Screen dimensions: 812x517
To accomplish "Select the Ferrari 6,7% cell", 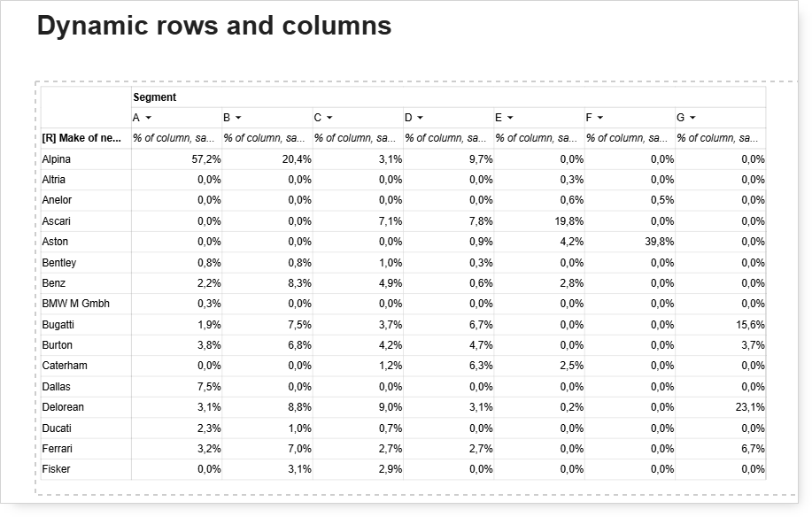I will coord(720,449).
